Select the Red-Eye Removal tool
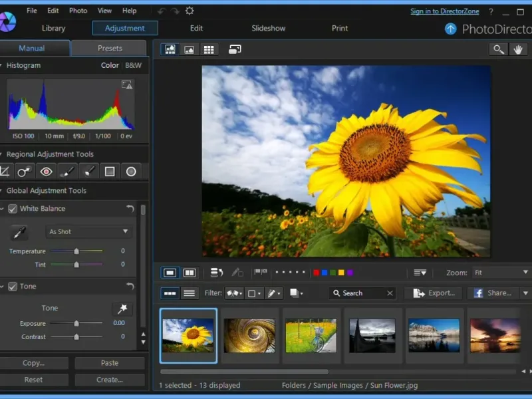Viewport: 532px width, 399px height. [46, 172]
